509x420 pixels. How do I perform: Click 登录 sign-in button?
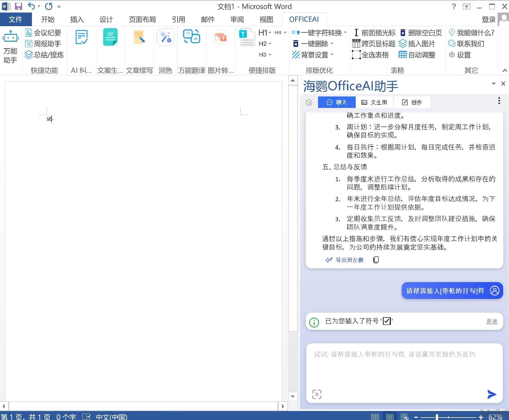pos(488,19)
